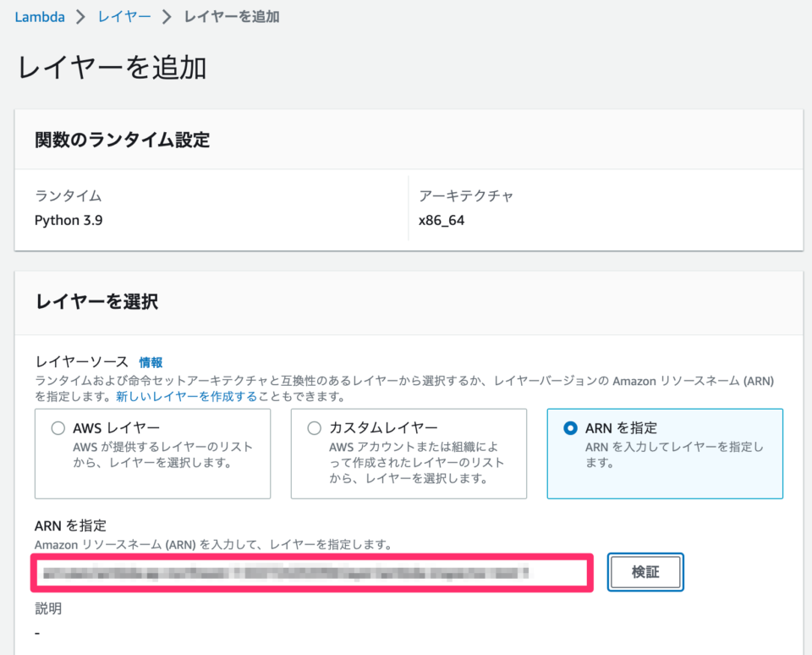Click inside the ARN input field
This screenshot has width=812, height=655.
313,572
